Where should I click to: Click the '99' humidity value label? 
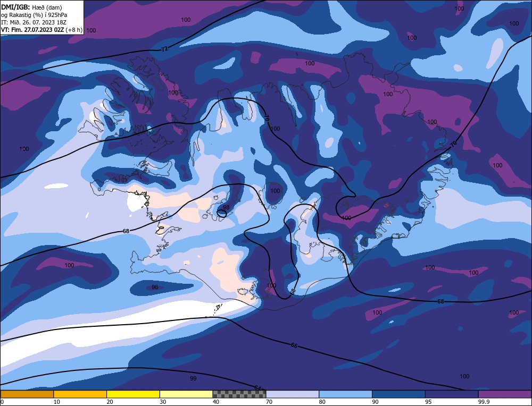(x=193, y=378)
